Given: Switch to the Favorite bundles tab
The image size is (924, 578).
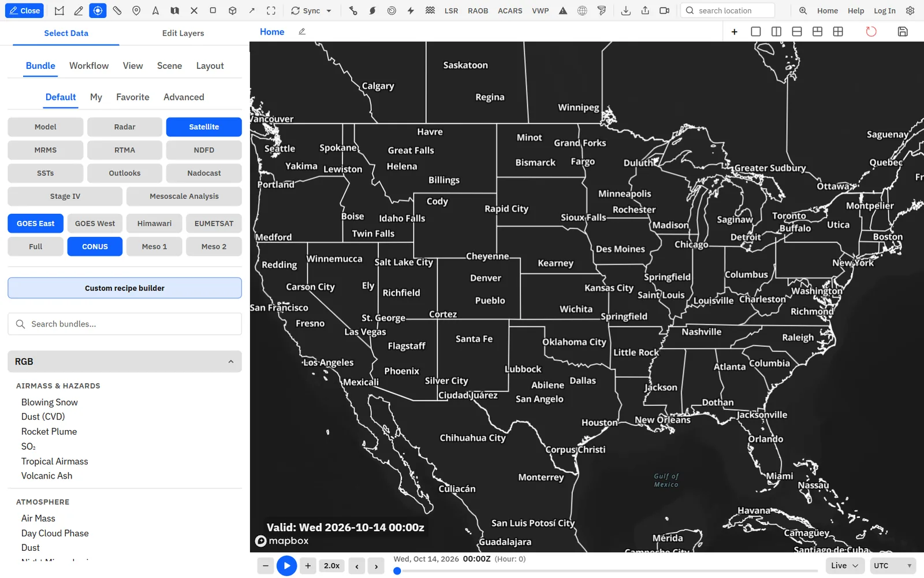Looking at the screenshot, I should point(133,97).
